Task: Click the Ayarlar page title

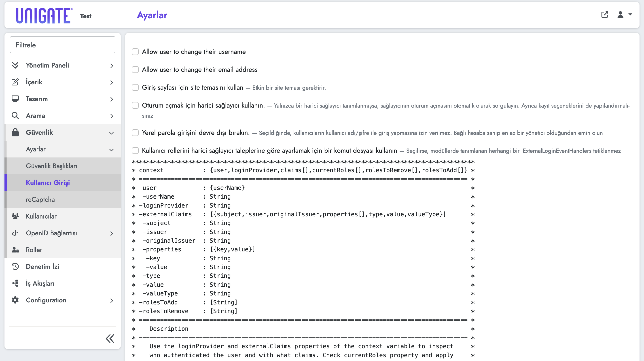Action: click(152, 15)
